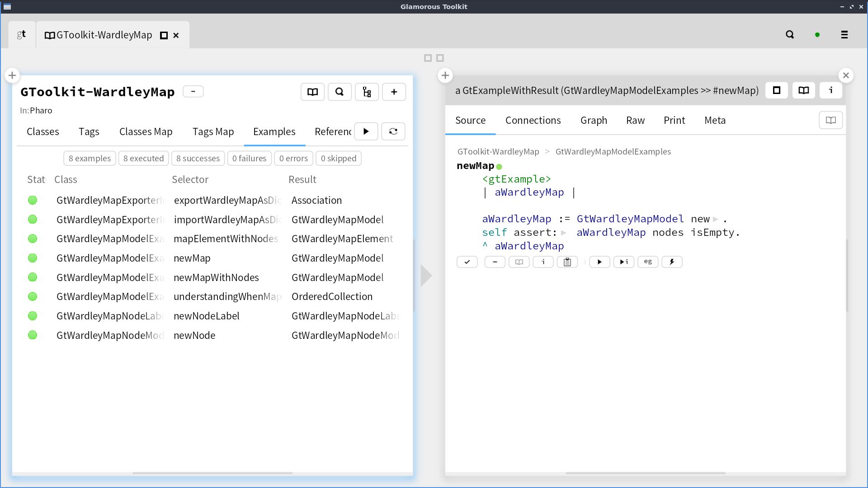Click GToolkit-WardleyMap breadcrumb link

(498, 152)
